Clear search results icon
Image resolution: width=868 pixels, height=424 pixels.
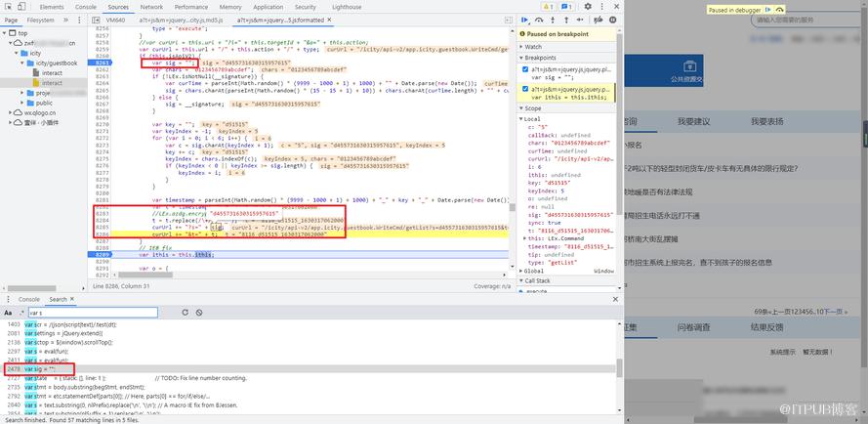tap(199, 313)
